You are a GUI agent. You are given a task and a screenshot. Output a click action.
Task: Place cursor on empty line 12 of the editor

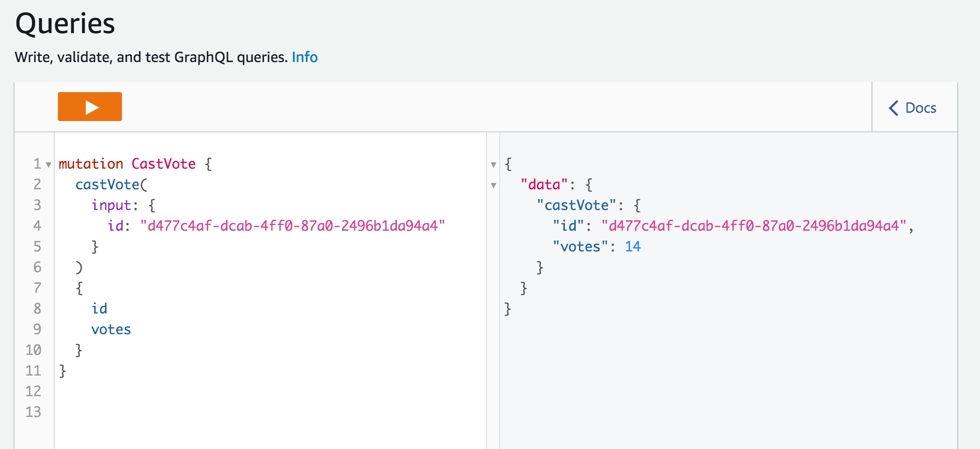click(270, 392)
